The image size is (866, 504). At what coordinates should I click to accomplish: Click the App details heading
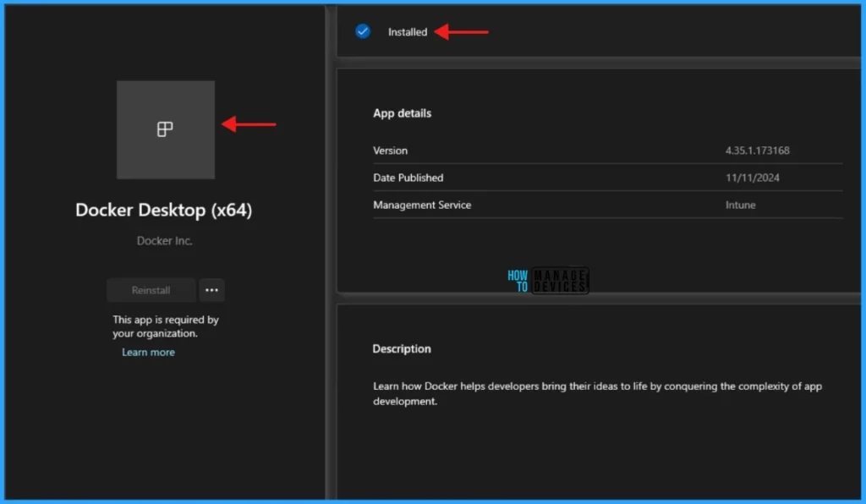coord(402,113)
